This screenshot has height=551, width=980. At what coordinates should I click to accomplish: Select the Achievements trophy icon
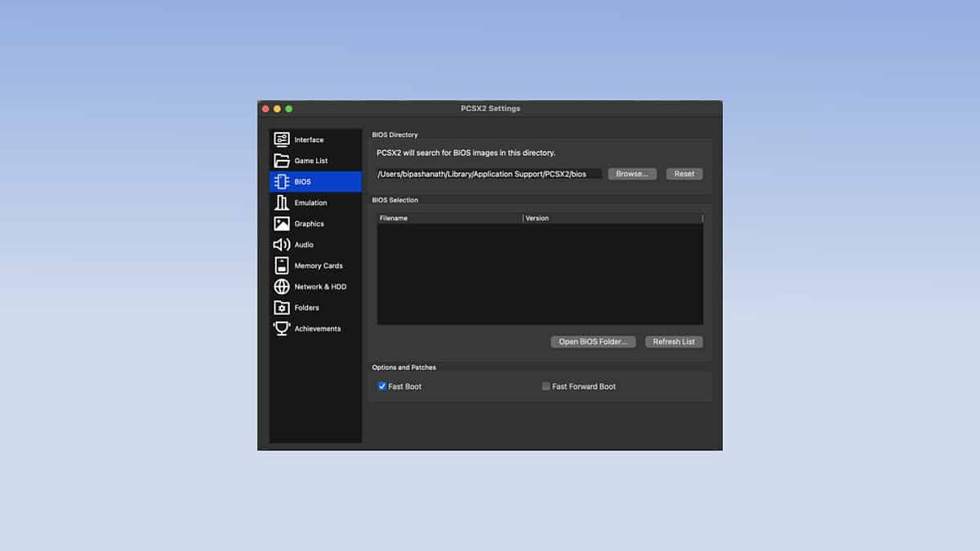(282, 328)
